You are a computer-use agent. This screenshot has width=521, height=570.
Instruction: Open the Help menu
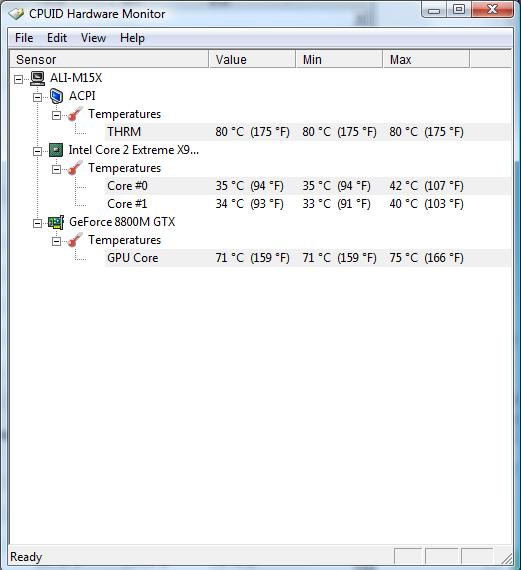132,38
